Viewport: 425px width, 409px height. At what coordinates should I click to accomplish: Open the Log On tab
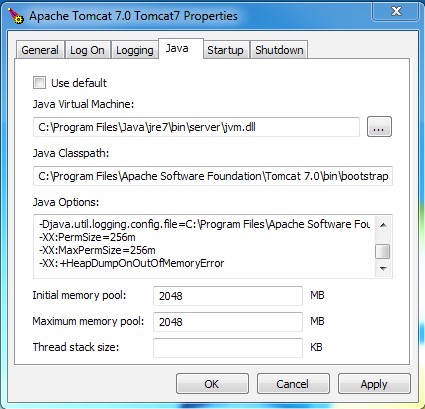click(x=87, y=50)
